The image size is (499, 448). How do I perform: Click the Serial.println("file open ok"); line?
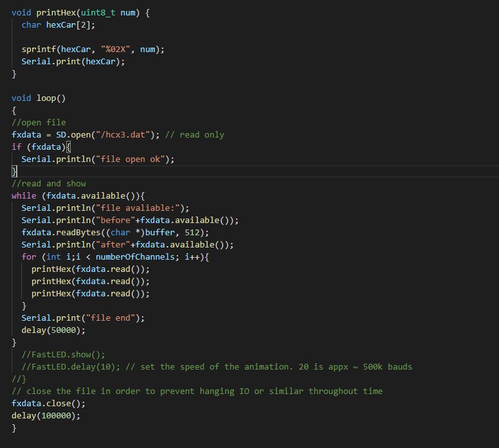tap(98, 159)
